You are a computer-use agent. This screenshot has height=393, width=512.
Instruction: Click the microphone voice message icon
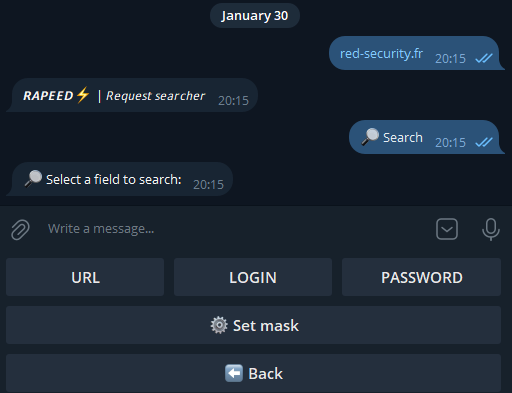point(491,229)
